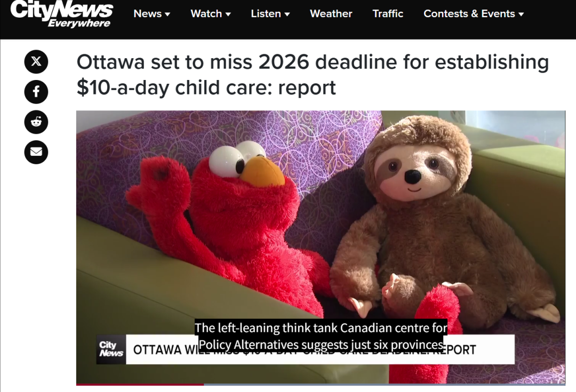
Task: Expand the Listen dropdown menu
Action: click(270, 13)
